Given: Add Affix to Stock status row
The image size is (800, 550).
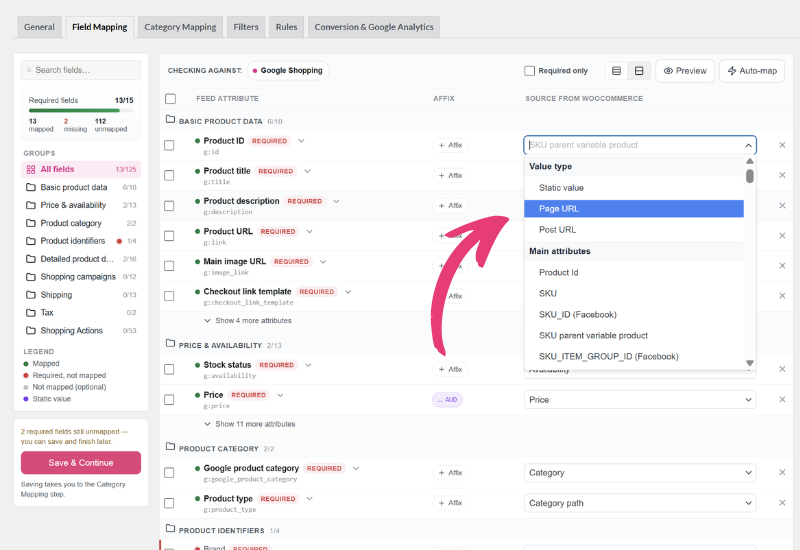Looking at the screenshot, I should pyautogui.click(x=450, y=369).
